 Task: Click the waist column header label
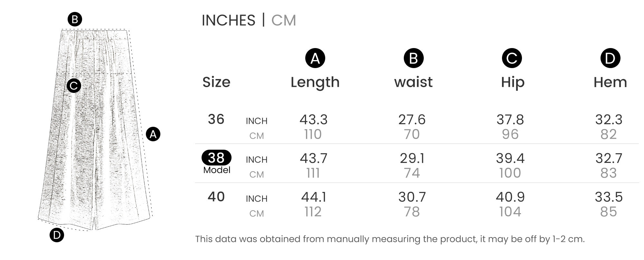click(413, 82)
